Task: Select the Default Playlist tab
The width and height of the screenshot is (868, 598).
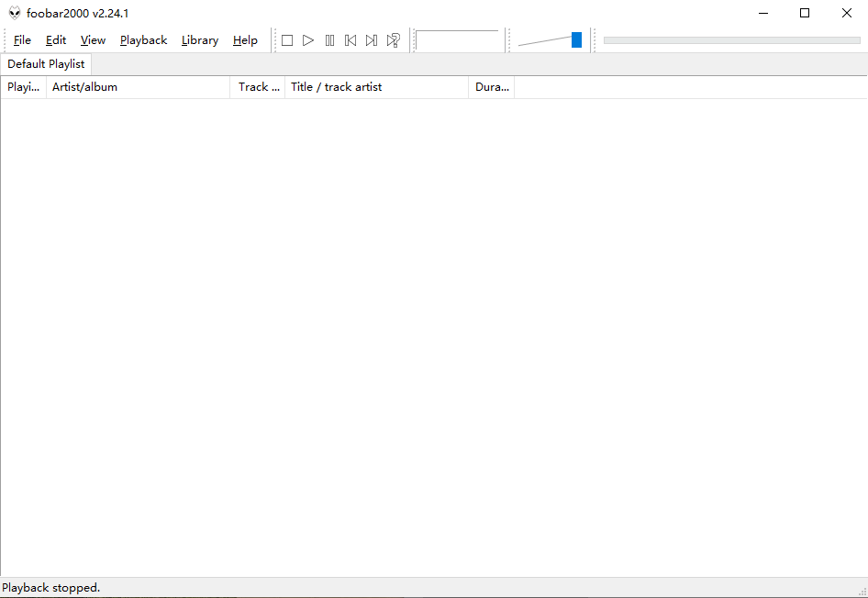Action: (x=46, y=64)
